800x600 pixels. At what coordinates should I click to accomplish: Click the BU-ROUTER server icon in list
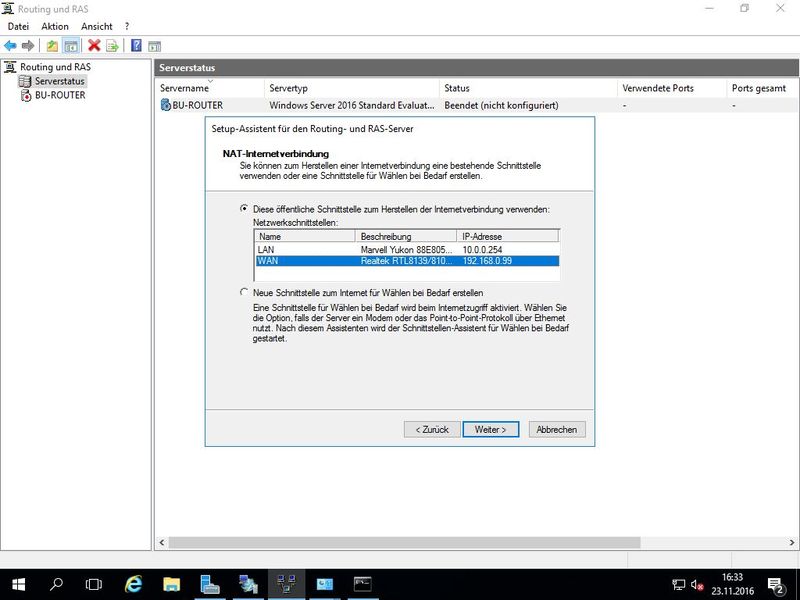(166, 105)
